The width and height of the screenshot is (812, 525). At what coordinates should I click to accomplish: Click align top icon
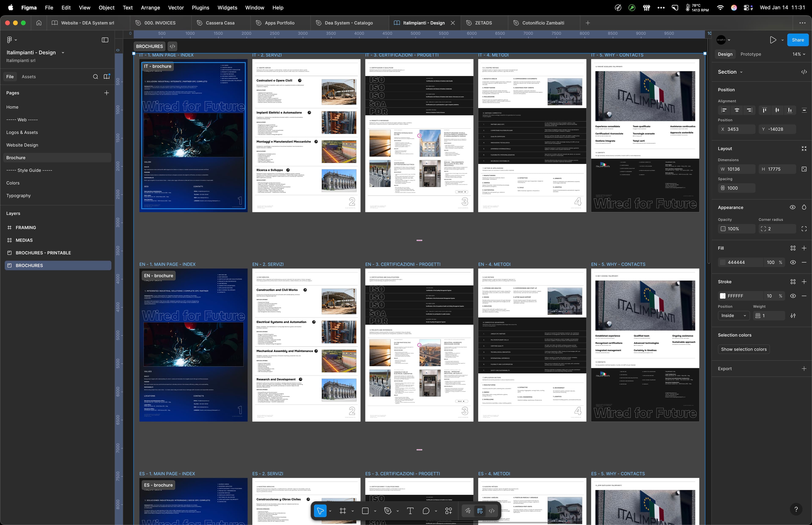[765, 110]
